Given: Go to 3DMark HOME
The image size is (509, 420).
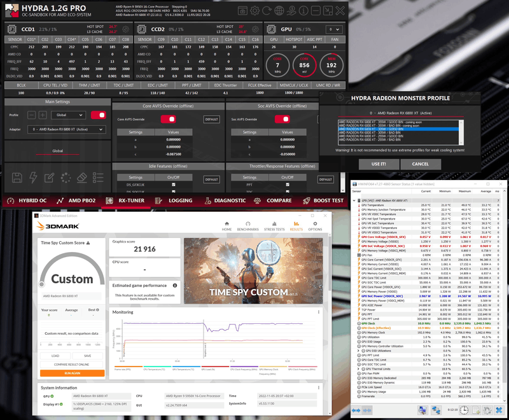Looking at the screenshot, I should coord(227,227).
